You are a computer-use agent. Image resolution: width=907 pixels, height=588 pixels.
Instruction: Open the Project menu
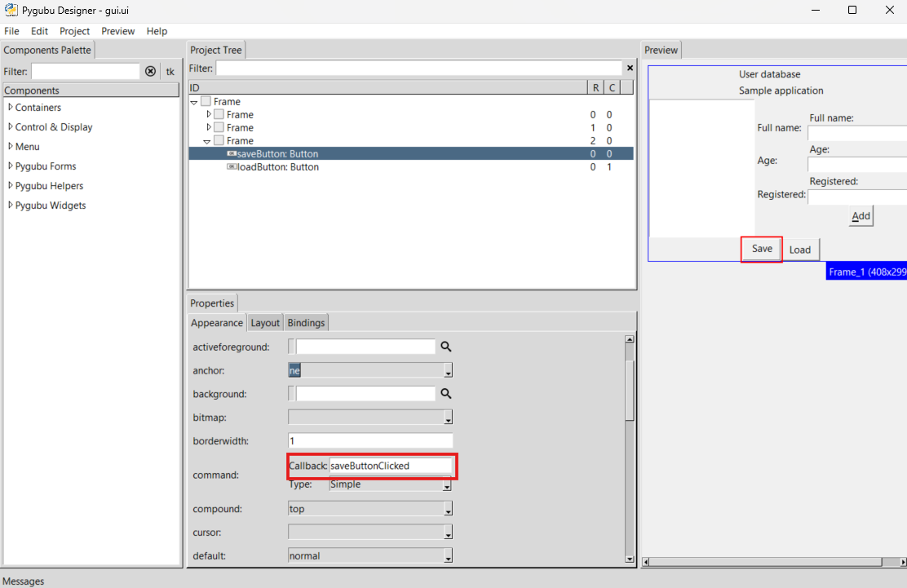(x=74, y=31)
